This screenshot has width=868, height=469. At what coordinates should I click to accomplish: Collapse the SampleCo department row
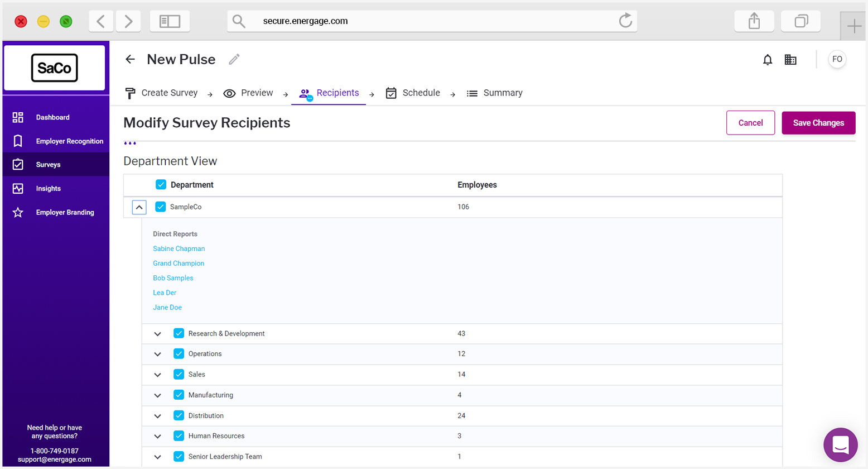click(x=139, y=207)
